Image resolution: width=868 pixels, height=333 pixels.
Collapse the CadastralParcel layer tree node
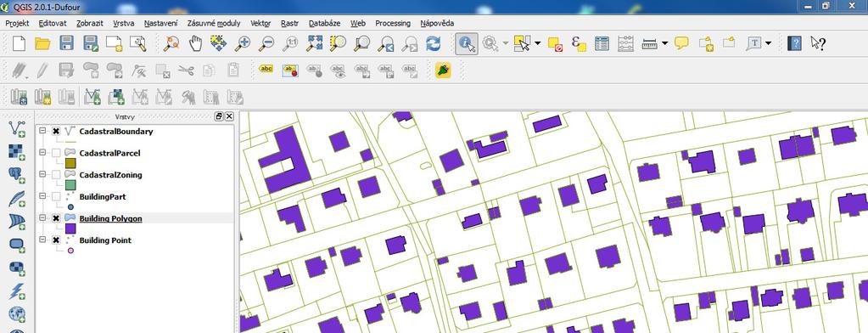click(x=42, y=153)
